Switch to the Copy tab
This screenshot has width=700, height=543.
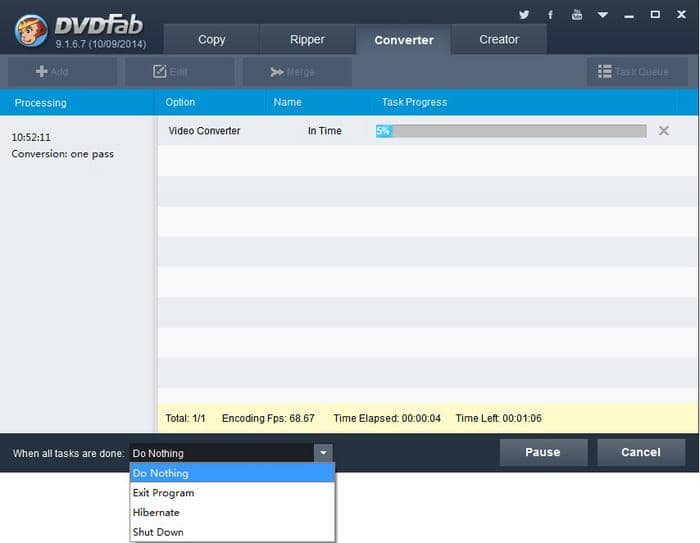click(211, 39)
